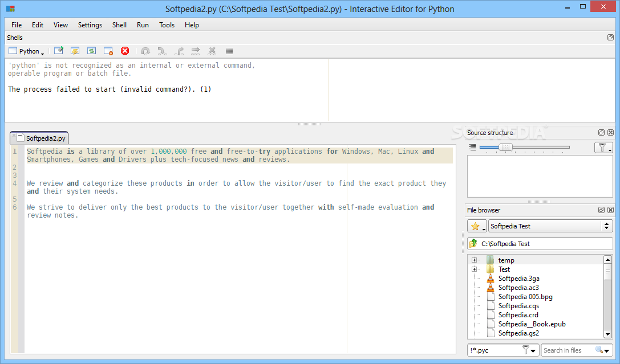Select Softpedia.3ga file name in the tree

pyautogui.click(x=519, y=279)
